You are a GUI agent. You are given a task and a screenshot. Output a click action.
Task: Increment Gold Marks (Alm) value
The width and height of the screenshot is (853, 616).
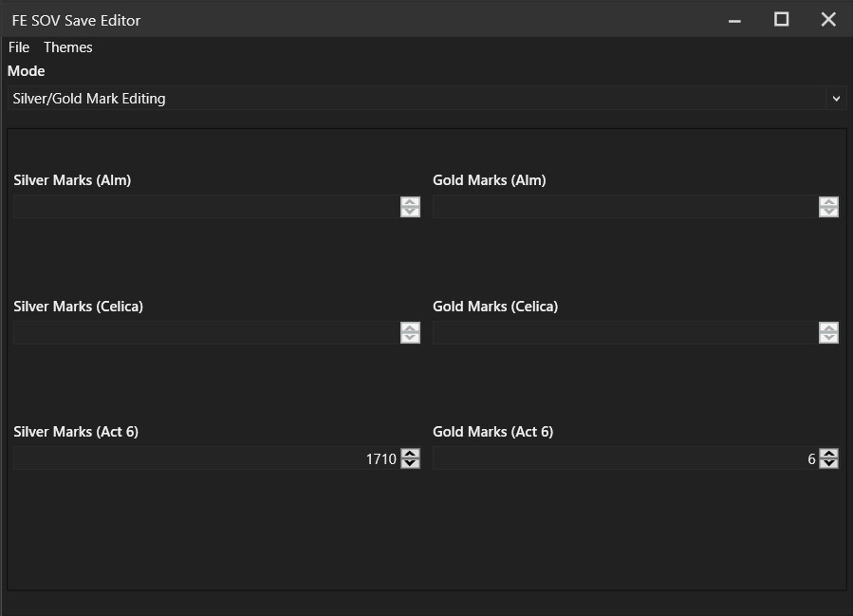click(827, 203)
